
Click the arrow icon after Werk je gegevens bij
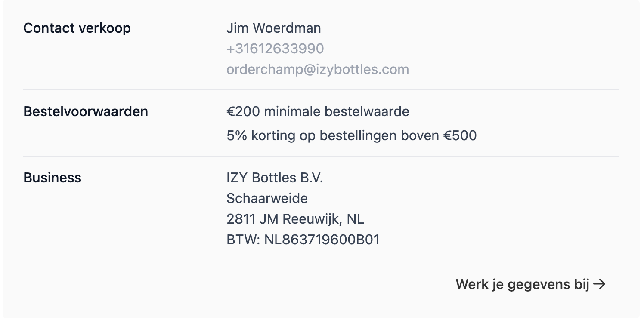coord(599,284)
